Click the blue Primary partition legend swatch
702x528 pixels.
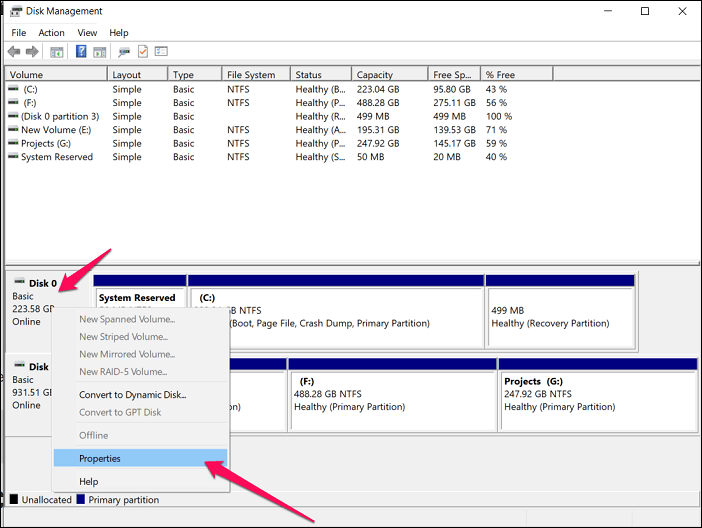click(81, 499)
